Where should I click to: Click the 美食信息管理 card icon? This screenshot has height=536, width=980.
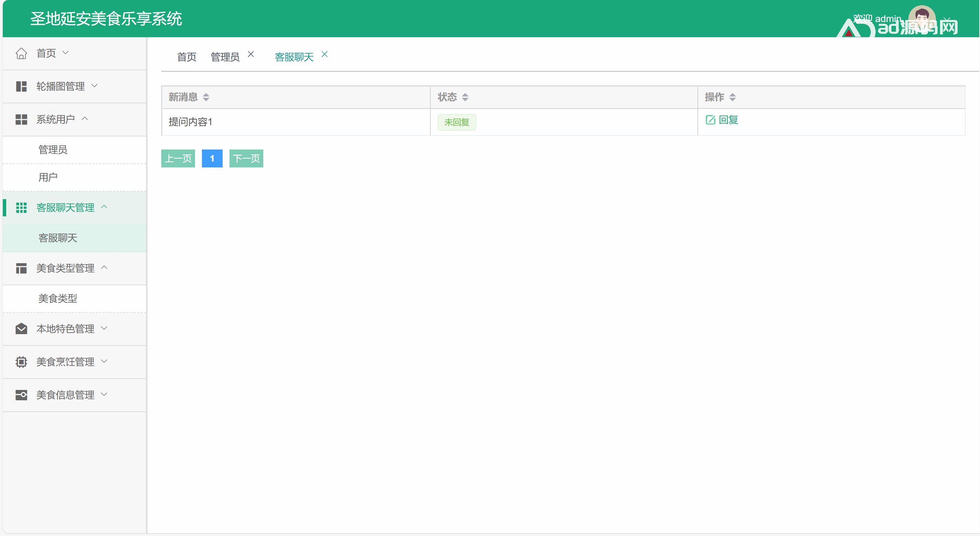[21, 395]
